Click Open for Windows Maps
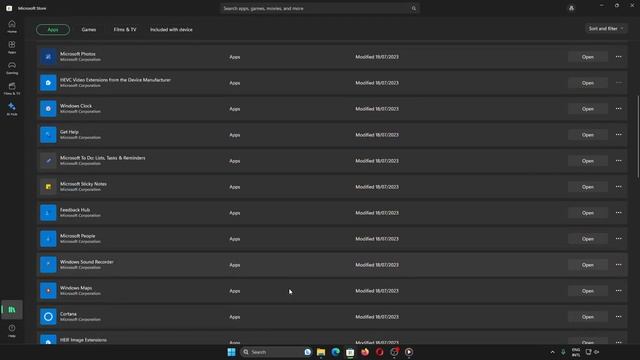Viewport: 640px width, 360px height. coord(588,291)
